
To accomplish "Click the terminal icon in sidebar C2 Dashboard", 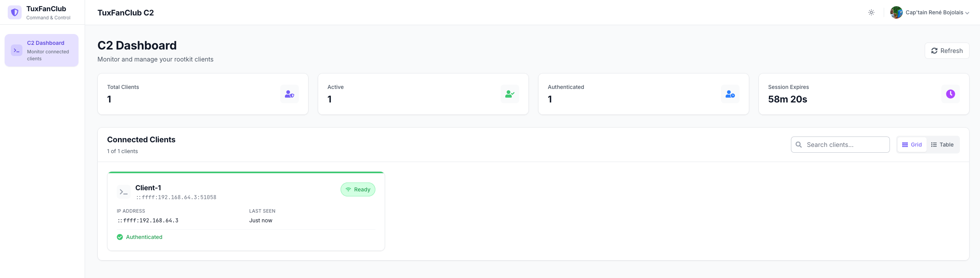I will 17,50.
